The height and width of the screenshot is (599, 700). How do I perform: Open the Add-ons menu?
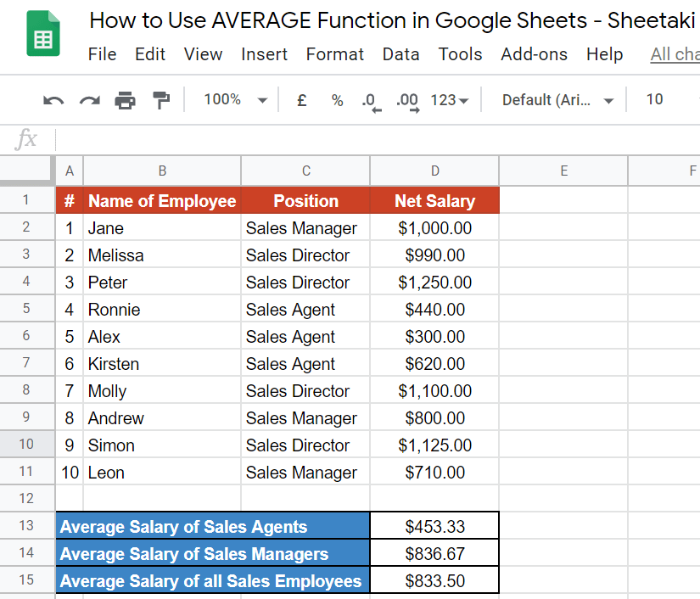coord(534,53)
